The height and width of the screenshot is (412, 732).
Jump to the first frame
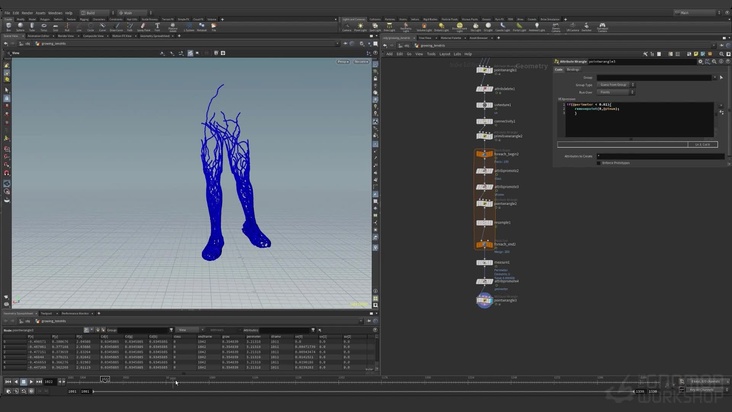coord(8,382)
